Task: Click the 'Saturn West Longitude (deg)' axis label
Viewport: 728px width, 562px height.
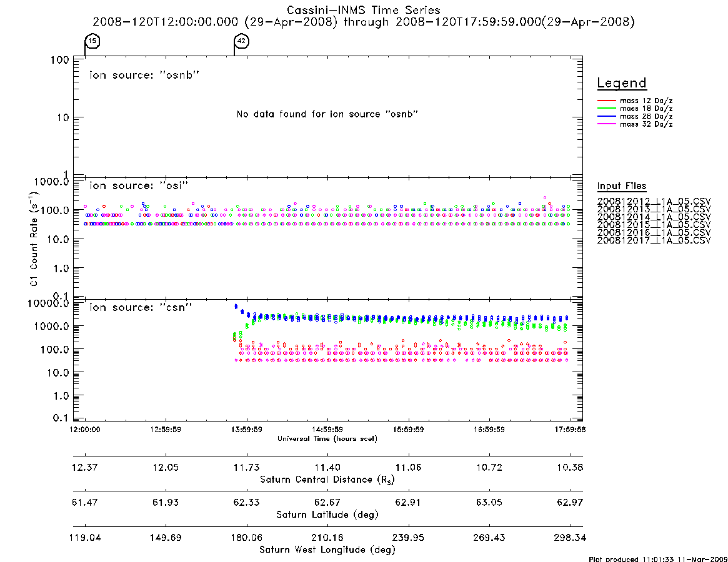Action: (x=327, y=550)
